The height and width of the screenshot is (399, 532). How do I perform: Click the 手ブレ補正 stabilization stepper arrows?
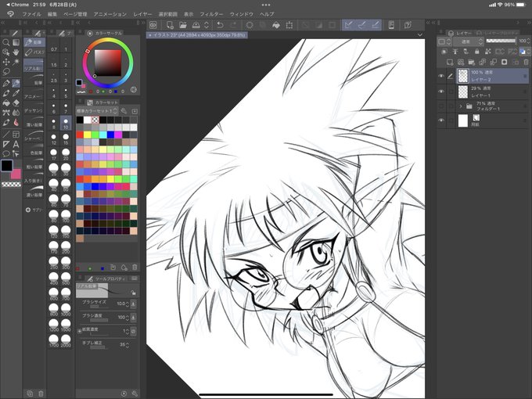point(128,345)
